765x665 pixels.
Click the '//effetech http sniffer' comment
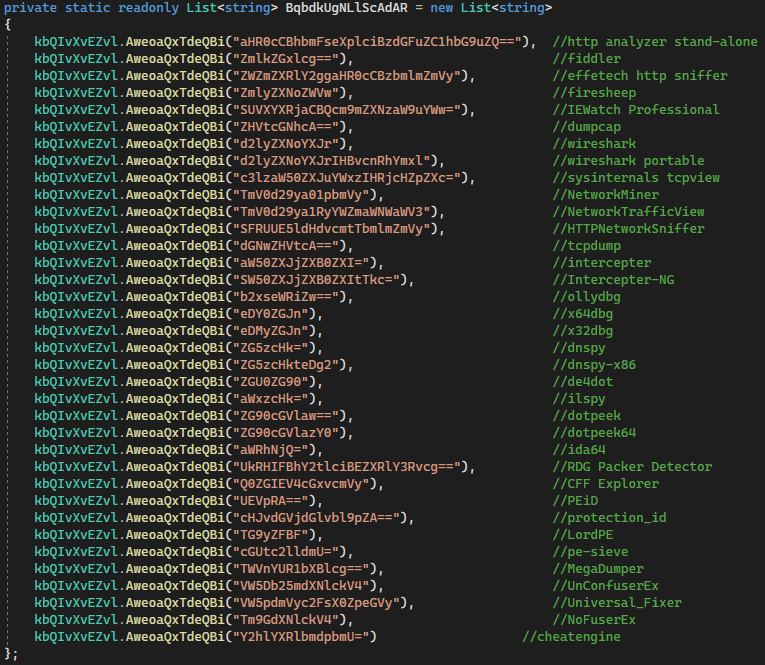click(x=640, y=76)
